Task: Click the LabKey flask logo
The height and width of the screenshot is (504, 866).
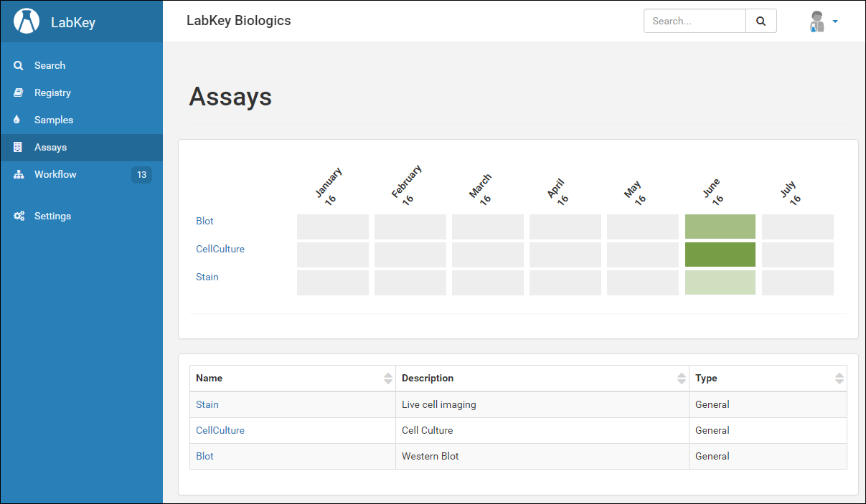Action: click(x=27, y=22)
